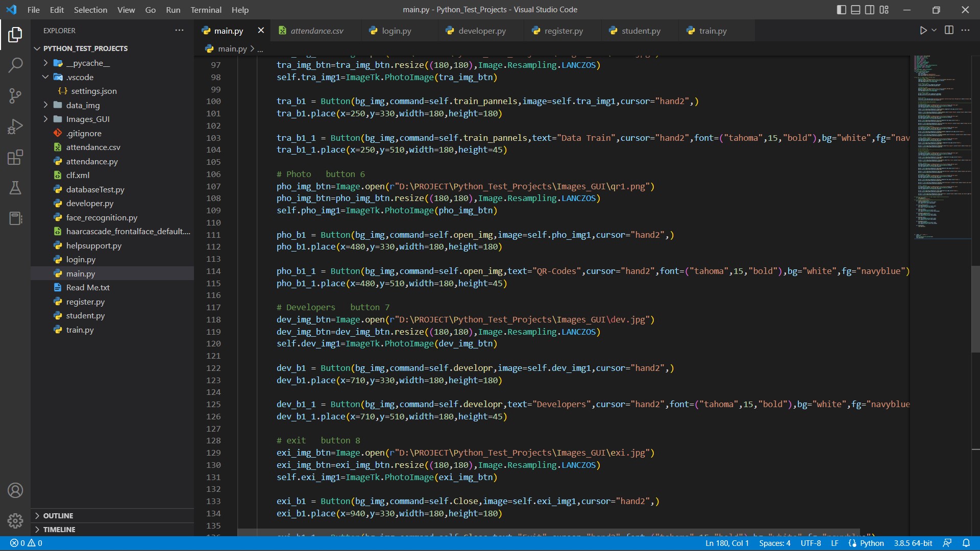This screenshot has height=551, width=980.
Task: Open the Extensions view
Action: point(15,157)
